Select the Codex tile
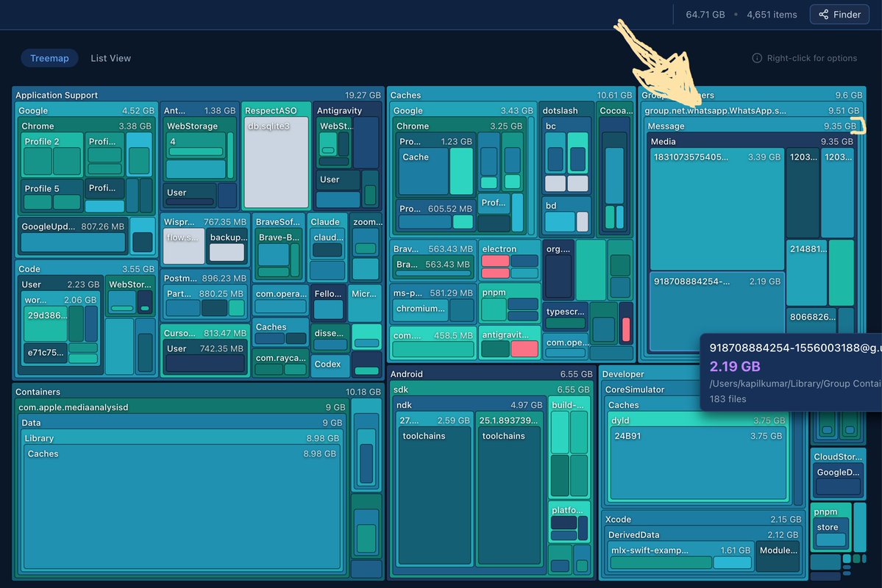882x588 pixels. pos(329,365)
